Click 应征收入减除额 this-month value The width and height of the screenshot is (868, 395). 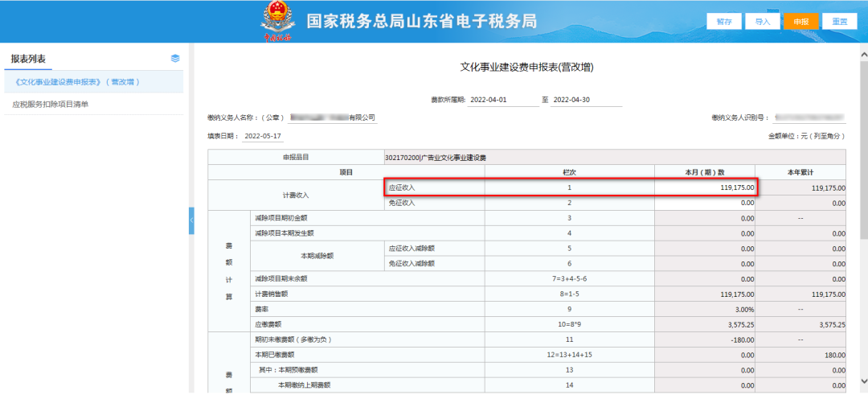[705, 249]
